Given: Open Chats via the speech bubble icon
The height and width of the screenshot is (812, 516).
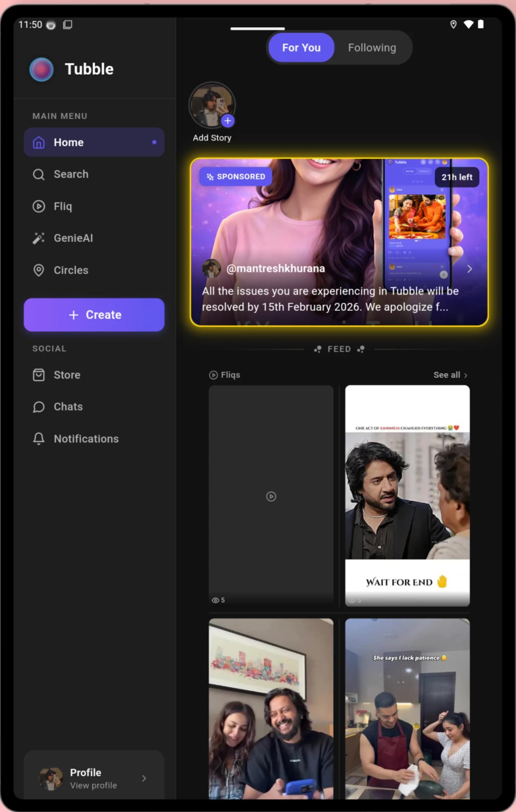Looking at the screenshot, I should pos(39,407).
